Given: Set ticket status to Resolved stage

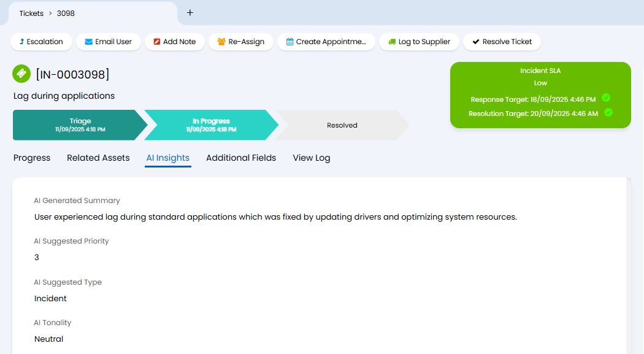Looking at the screenshot, I should coord(342,125).
